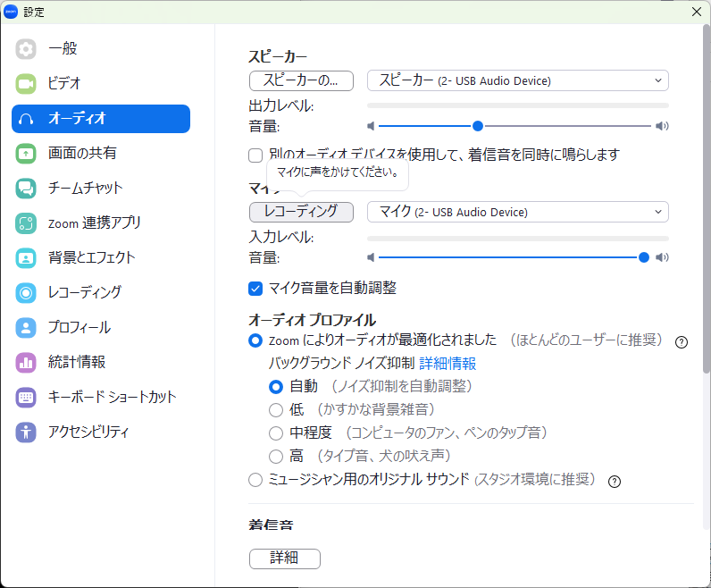Viewport: 711px width, 588px height.
Task: Open the 一般 settings tab
Action: click(x=101, y=49)
